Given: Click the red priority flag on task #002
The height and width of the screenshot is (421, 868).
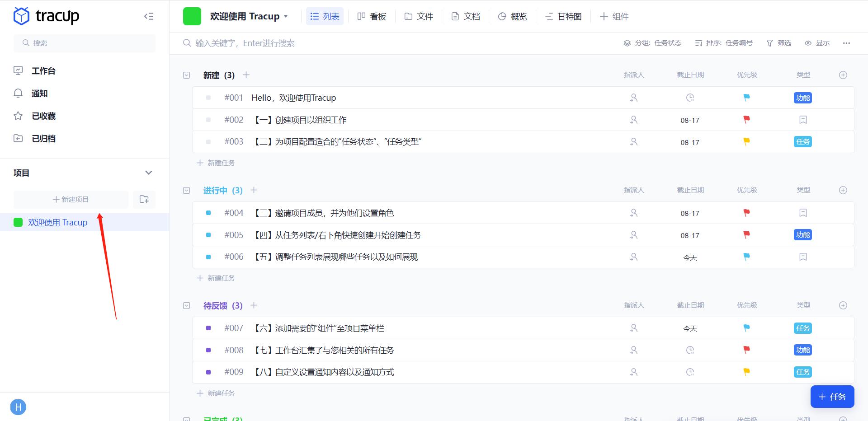Looking at the screenshot, I should tap(746, 120).
